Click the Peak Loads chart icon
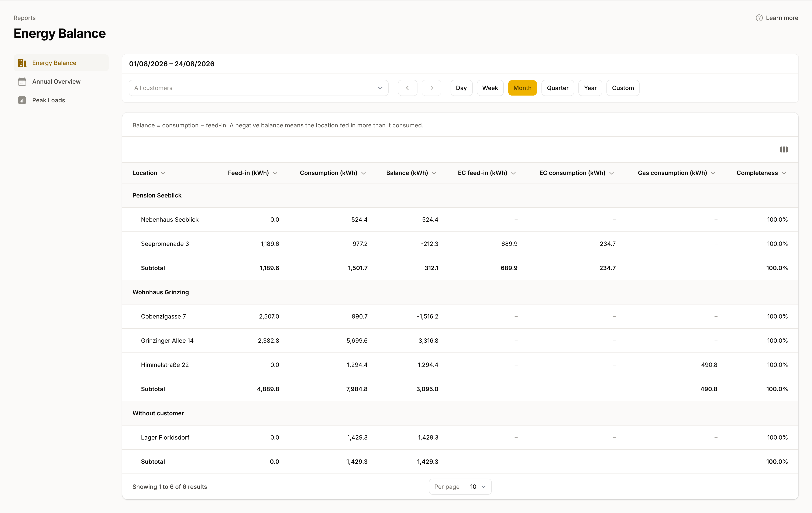 tap(22, 100)
